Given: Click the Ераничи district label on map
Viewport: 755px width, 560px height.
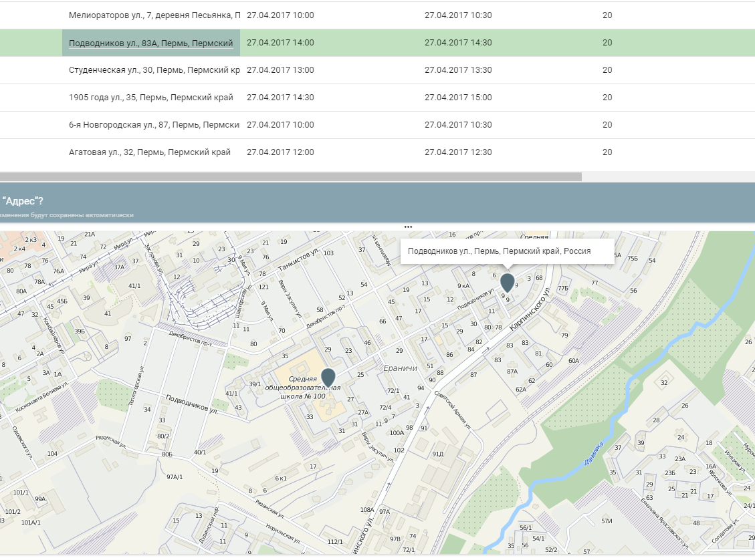Looking at the screenshot, I should (401, 368).
